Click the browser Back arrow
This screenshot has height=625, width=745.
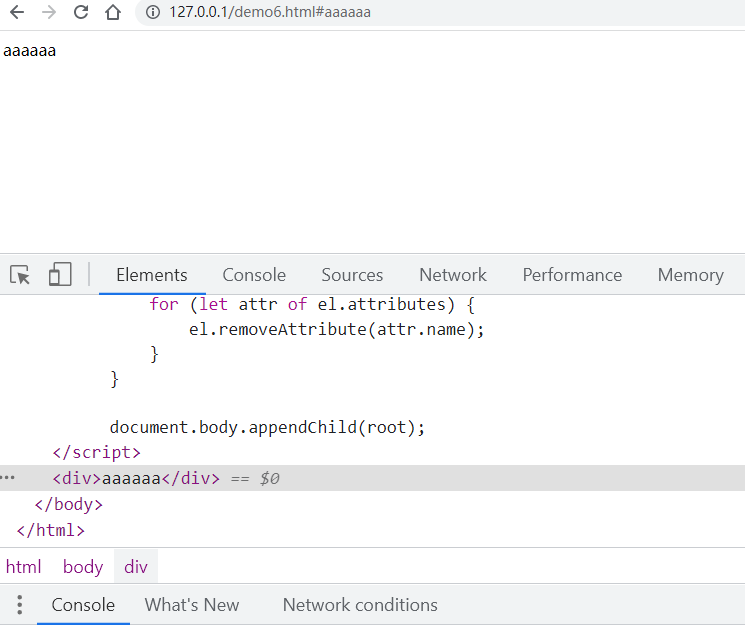tap(17, 12)
